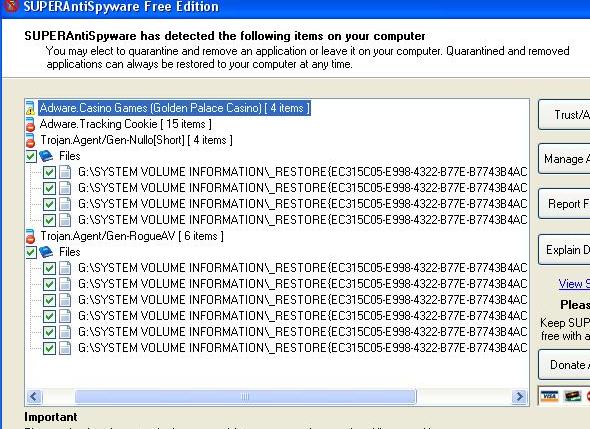Select Trojan.Agent/Gen-RogueAV [ 6 items ] entry
The image size is (590, 429).
coord(132,236)
